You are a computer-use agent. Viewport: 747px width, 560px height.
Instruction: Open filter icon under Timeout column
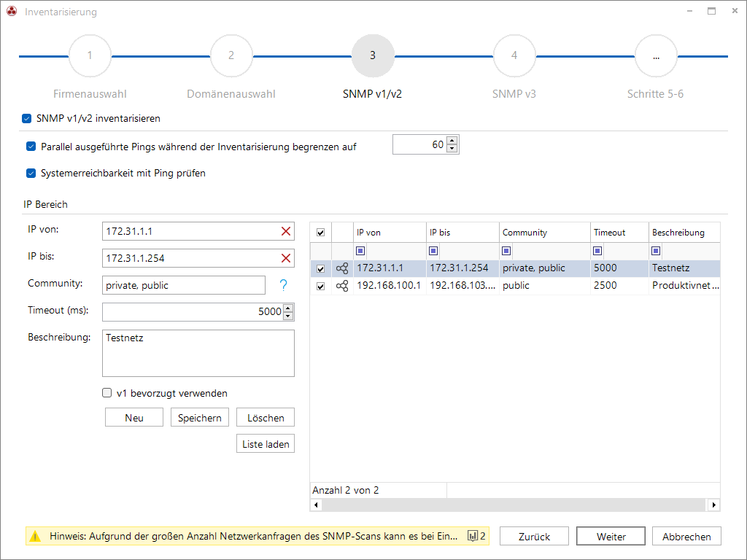tap(597, 251)
